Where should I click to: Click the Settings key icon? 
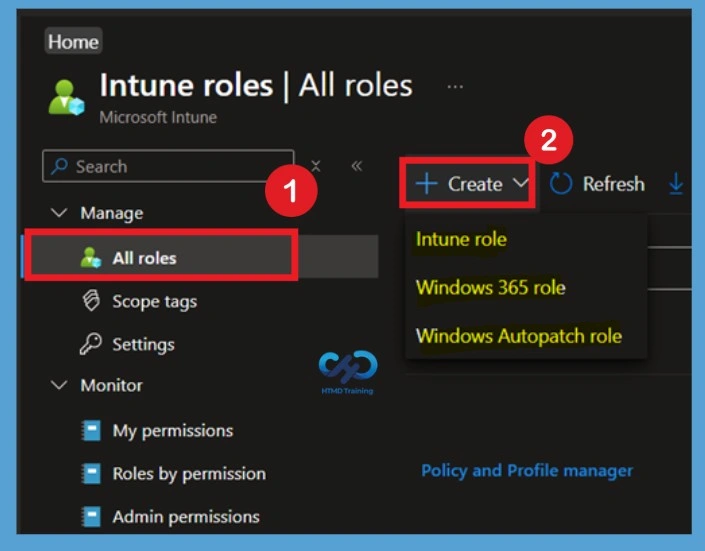click(x=90, y=344)
